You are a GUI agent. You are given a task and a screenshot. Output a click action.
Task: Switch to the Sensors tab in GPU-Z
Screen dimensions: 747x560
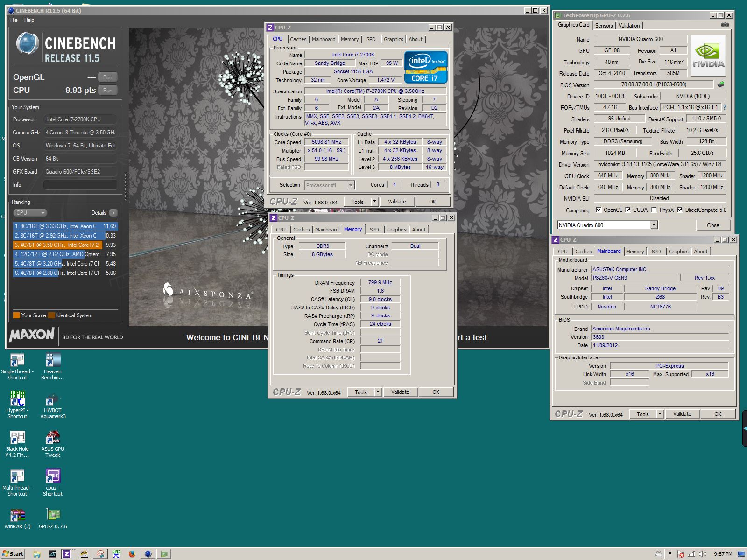[604, 26]
